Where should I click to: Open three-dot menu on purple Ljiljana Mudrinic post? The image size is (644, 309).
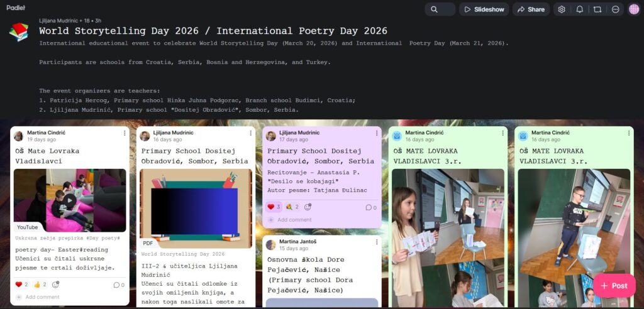coord(376,133)
